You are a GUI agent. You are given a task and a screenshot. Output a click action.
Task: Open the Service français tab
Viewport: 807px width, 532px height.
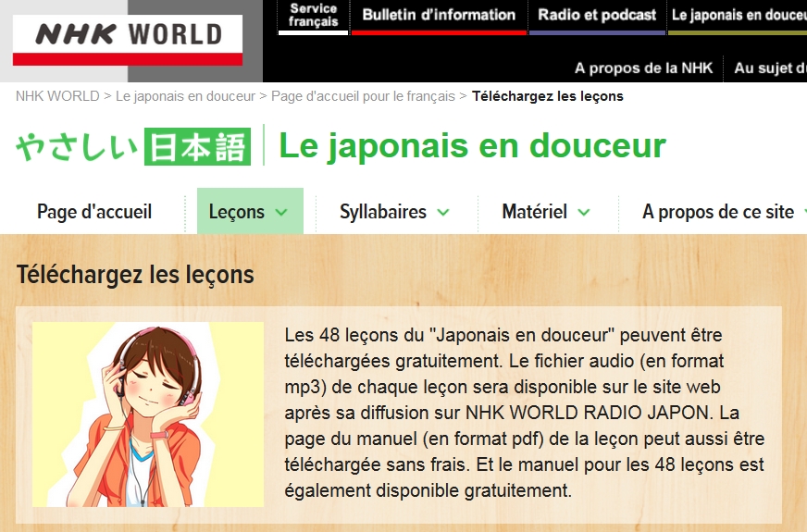point(313,16)
